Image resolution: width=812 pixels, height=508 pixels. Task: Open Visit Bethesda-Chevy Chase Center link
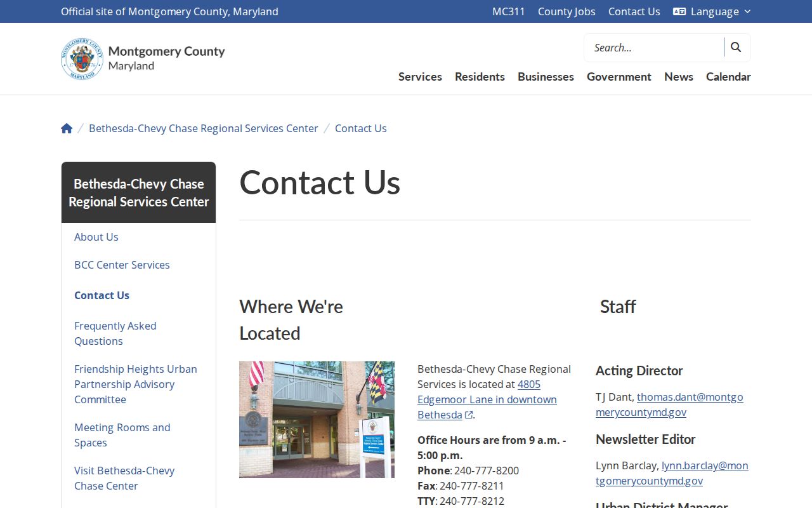coord(124,478)
